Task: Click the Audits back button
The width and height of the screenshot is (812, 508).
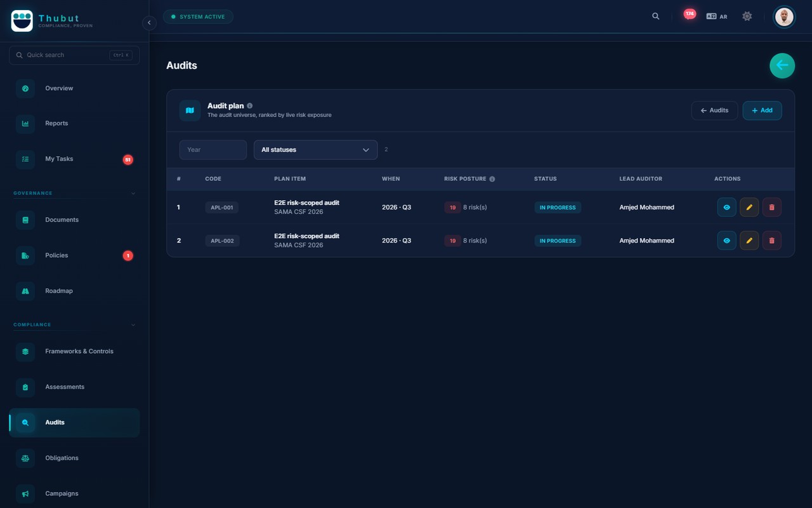Action: click(714, 110)
